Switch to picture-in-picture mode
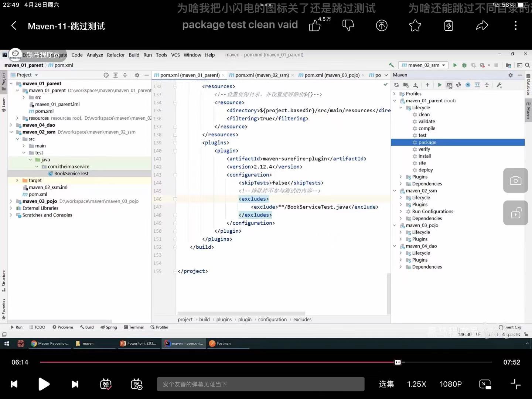Screen dimensions: 532x399 [x=485, y=384]
